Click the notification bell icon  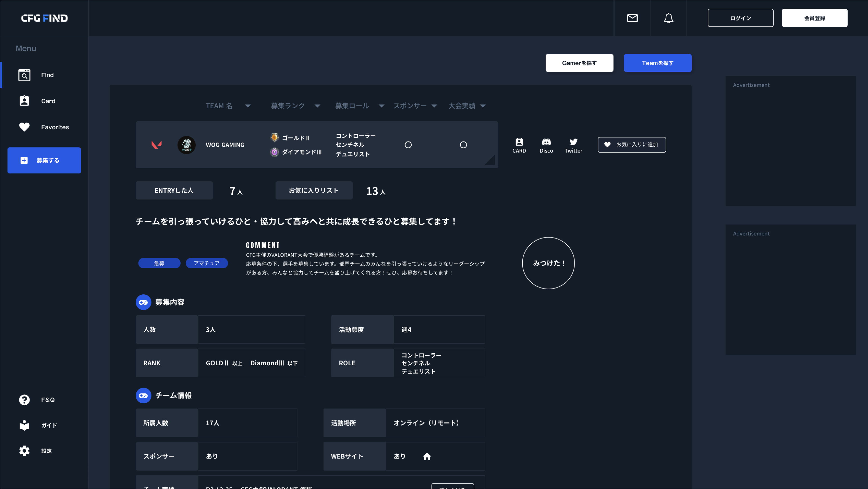coord(669,18)
